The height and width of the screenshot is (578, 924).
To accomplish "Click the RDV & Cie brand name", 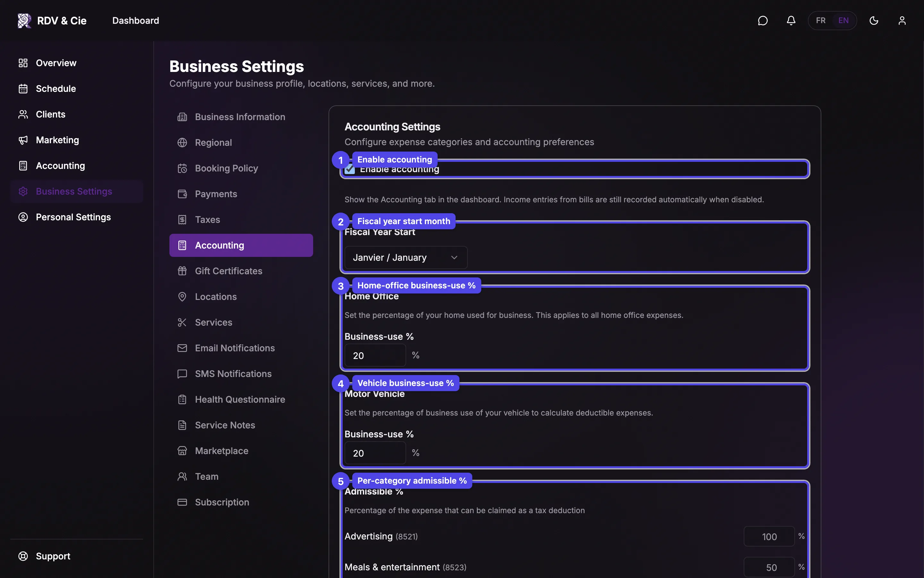I will (62, 21).
